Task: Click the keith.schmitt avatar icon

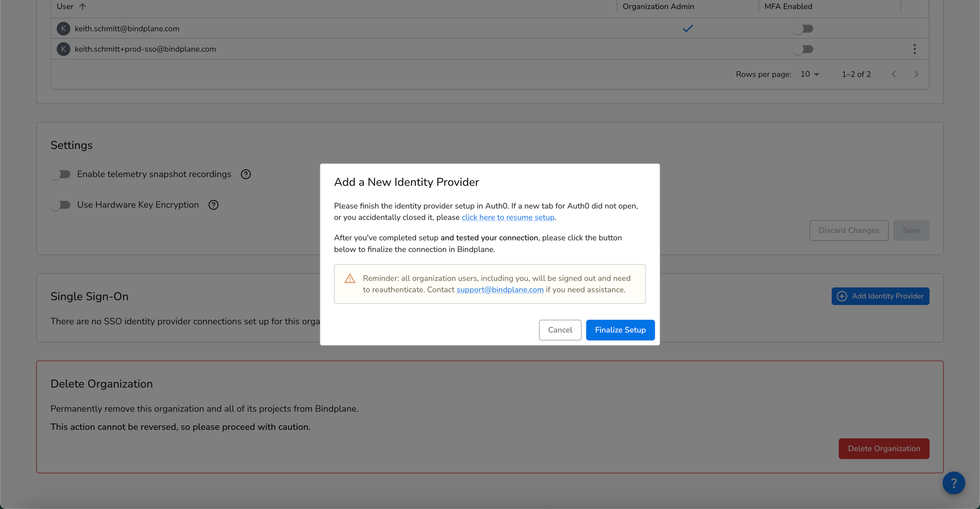Action: coord(63,29)
